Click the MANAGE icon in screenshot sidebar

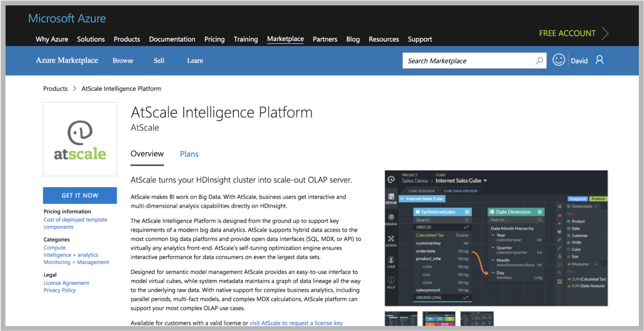point(391,220)
